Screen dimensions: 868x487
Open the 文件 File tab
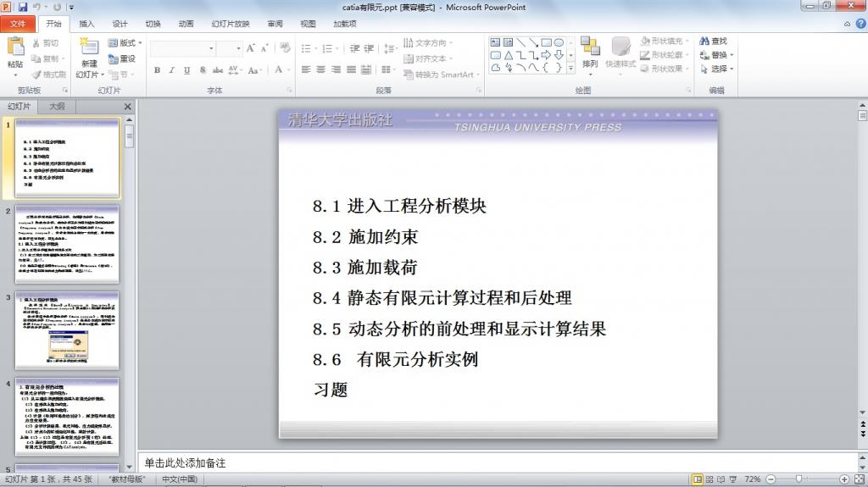(x=18, y=24)
